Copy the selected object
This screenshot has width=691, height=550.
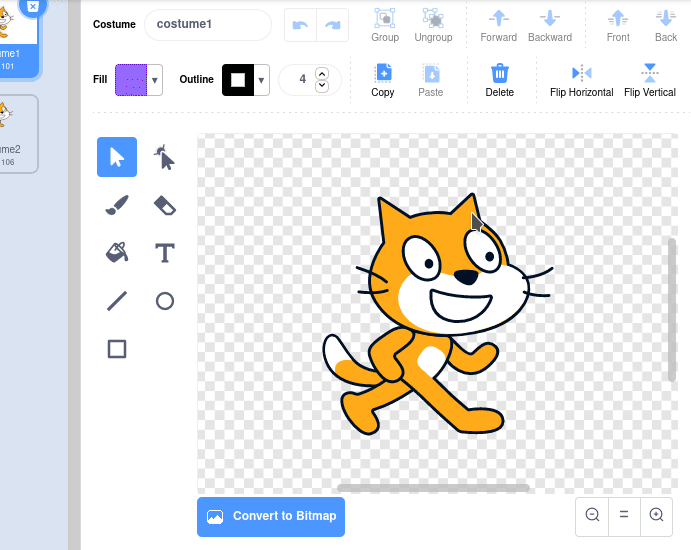pos(383,81)
